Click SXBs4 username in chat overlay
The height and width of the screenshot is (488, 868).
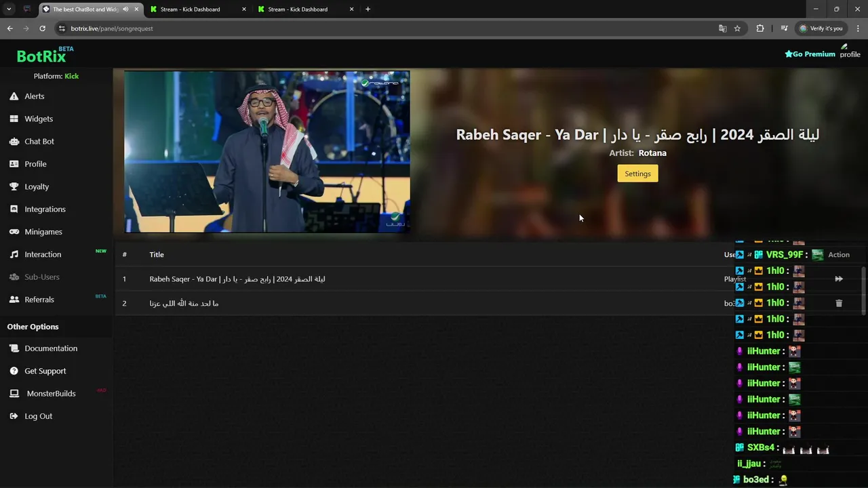coord(761,448)
